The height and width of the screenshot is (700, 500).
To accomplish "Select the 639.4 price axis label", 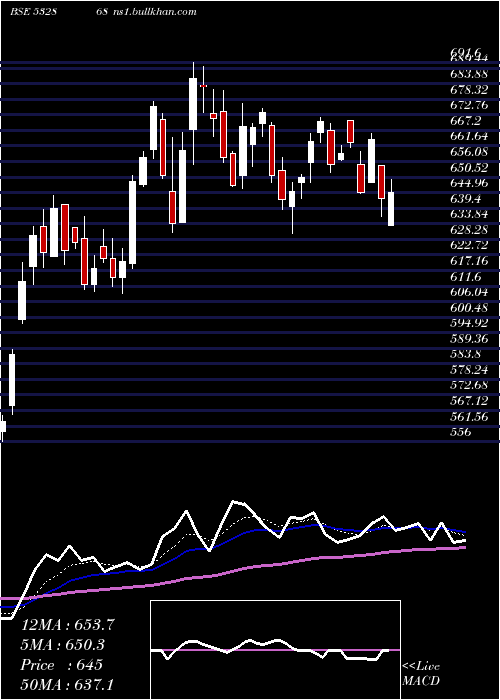I will point(465,199).
